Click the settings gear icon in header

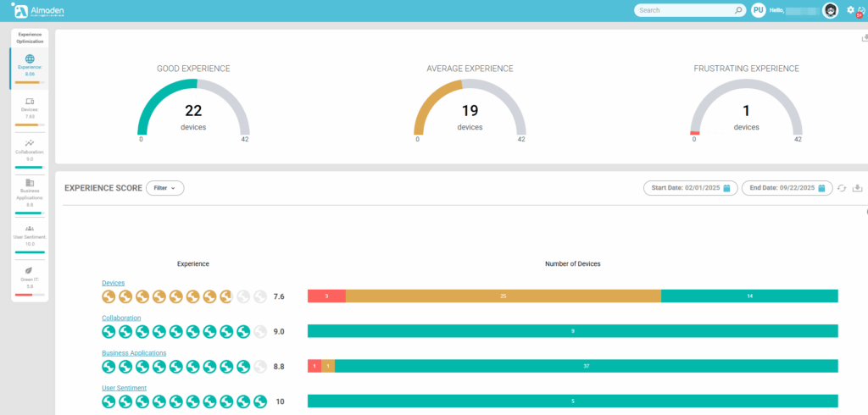(x=850, y=10)
